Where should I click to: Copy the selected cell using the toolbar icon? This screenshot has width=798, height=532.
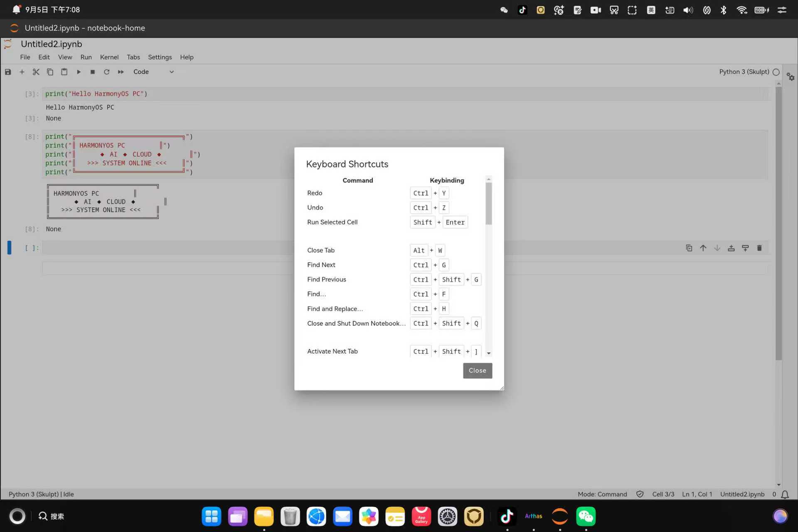tap(50, 72)
